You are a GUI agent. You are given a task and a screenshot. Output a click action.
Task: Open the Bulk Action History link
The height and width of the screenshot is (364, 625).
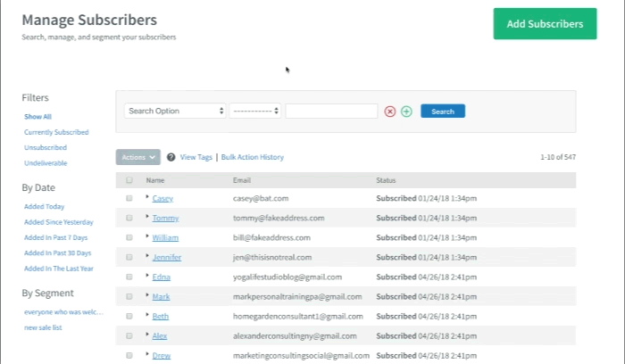(x=253, y=157)
